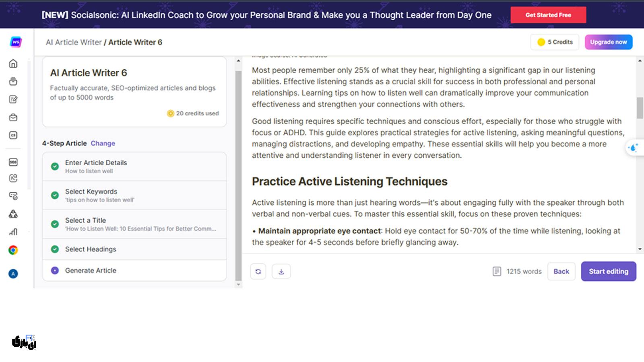Click 'Change' next to 4-Step Article
This screenshot has height=362, width=644.
103,143
